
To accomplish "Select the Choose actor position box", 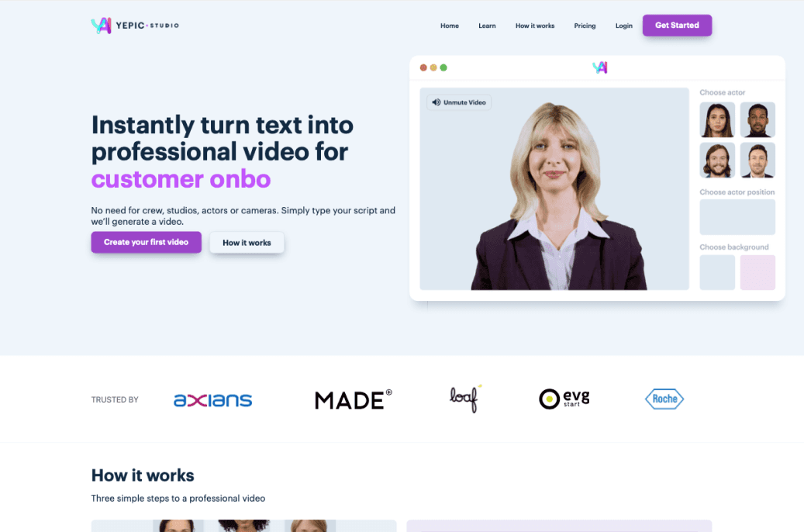I will click(x=737, y=217).
